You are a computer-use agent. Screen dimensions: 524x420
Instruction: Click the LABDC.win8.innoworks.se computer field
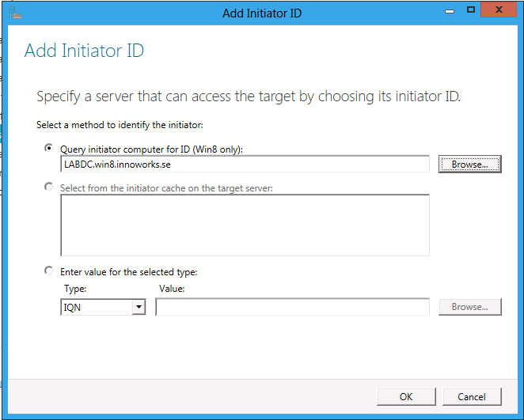(245, 165)
